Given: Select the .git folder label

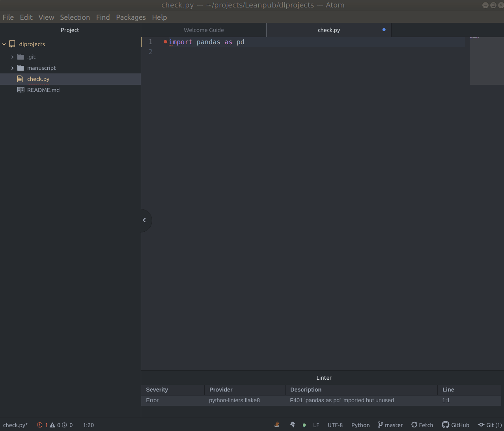Looking at the screenshot, I should tap(32, 57).
